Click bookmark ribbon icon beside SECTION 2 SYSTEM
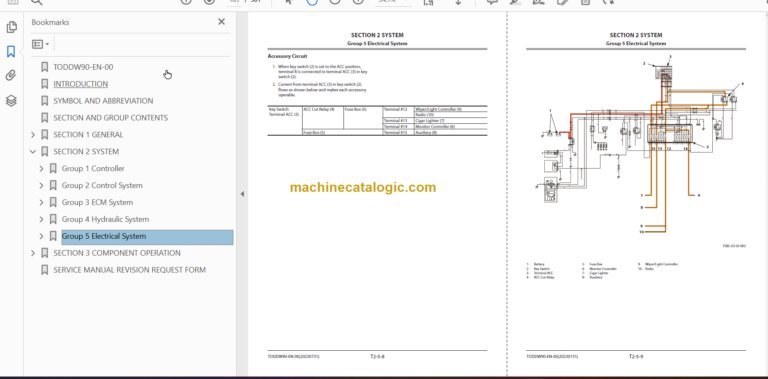 click(x=45, y=151)
